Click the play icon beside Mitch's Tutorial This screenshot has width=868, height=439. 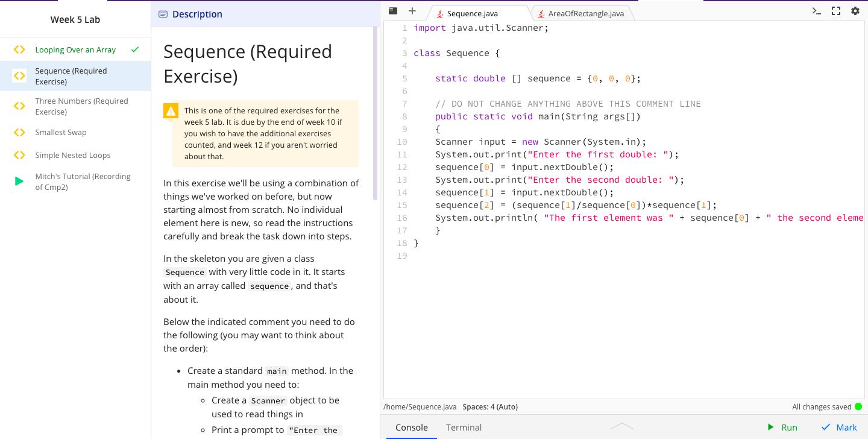point(18,181)
